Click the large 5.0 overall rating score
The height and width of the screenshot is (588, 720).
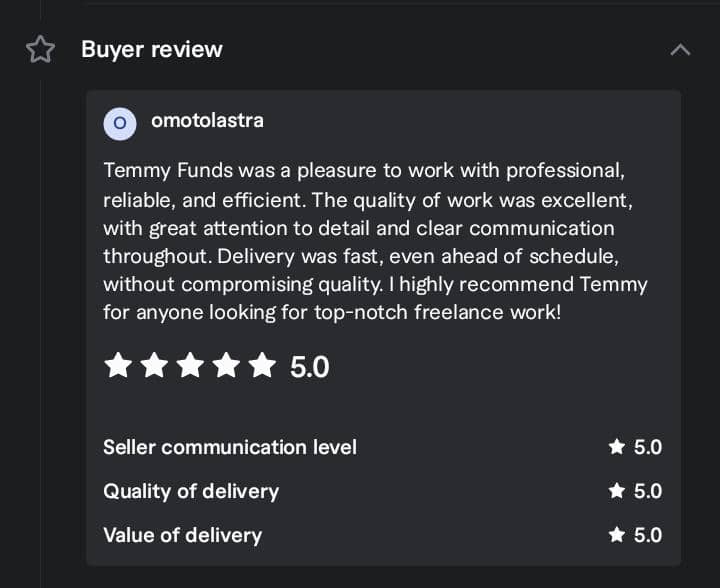pyautogui.click(x=310, y=367)
